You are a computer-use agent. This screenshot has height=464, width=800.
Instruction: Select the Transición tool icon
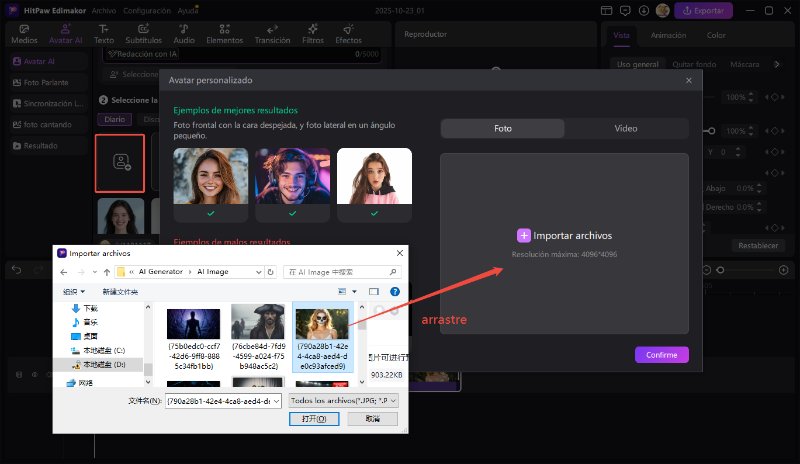pos(272,35)
